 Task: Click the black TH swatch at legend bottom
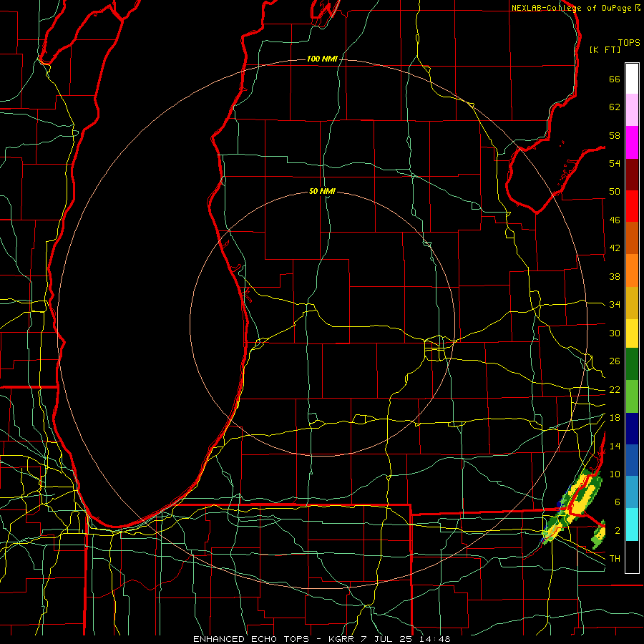pyautogui.click(x=632, y=557)
